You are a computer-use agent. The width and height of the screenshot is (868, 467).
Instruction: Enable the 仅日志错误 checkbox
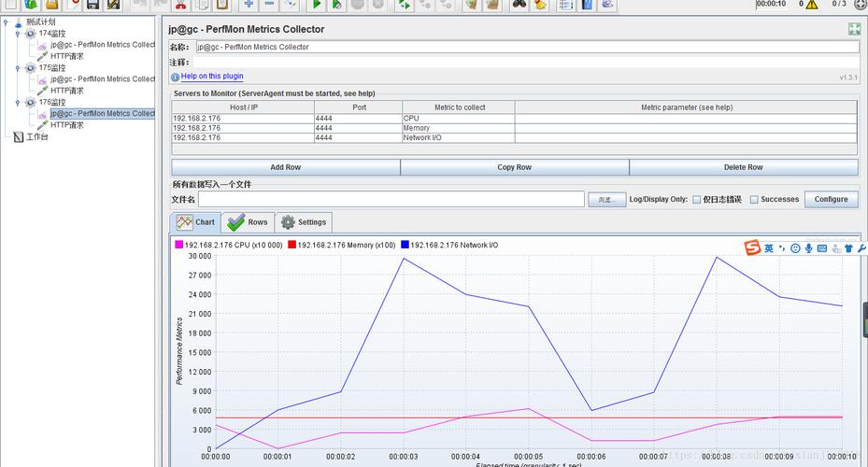coord(697,200)
